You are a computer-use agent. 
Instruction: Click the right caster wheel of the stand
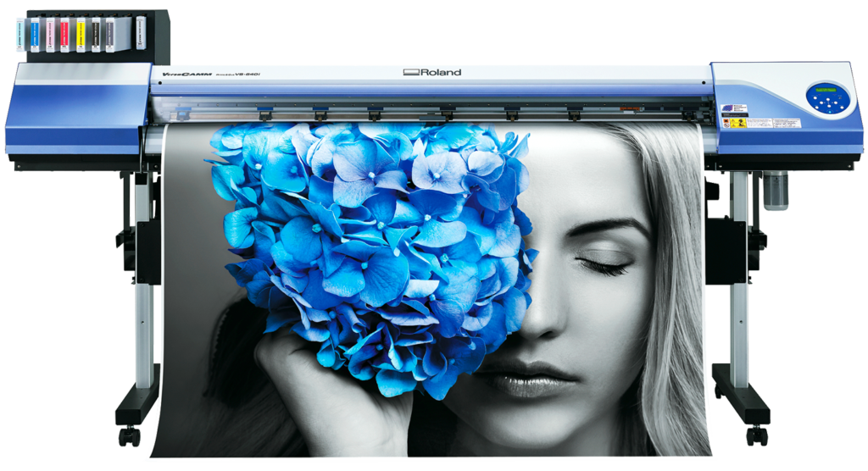click(x=756, y=435)
